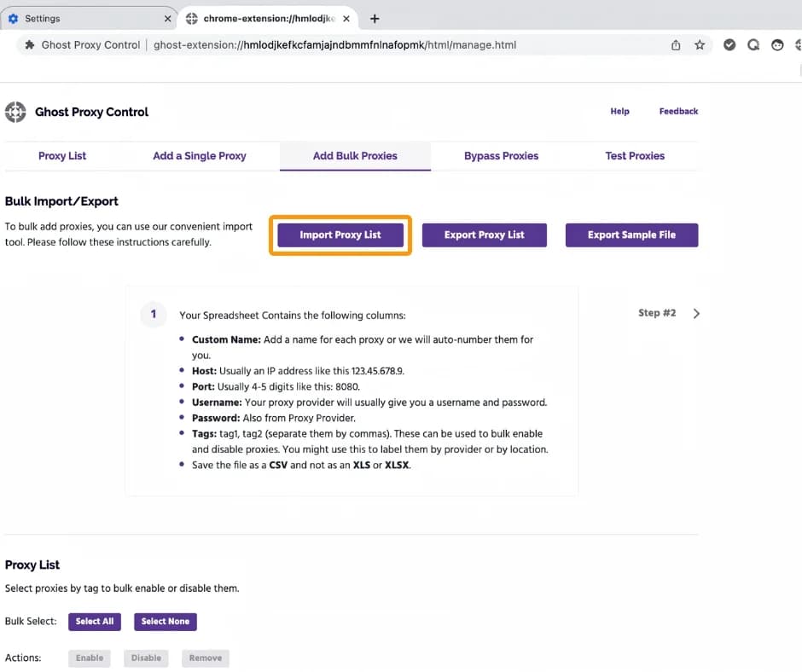Screen dimensions: 802x672
Task: Open the Help link
Action: 619,111
